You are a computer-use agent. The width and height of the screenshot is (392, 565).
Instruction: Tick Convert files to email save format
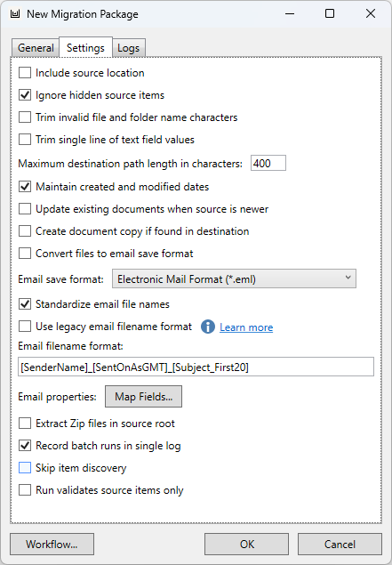[25, 254]
